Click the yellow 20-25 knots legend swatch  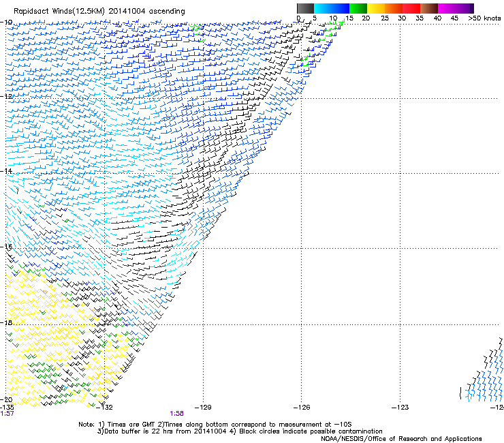coord(376,8)
